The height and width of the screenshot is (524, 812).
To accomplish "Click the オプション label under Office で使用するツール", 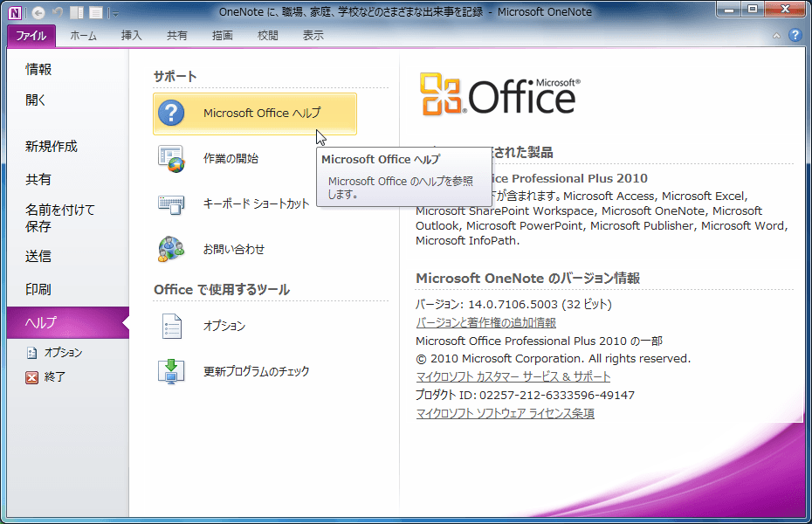I will coord(224,326).
